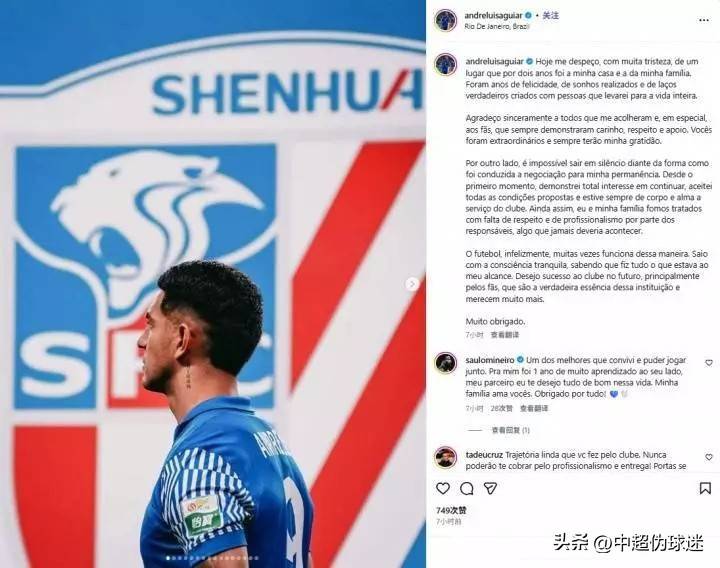View the 749 likes list

coord(451,510)
